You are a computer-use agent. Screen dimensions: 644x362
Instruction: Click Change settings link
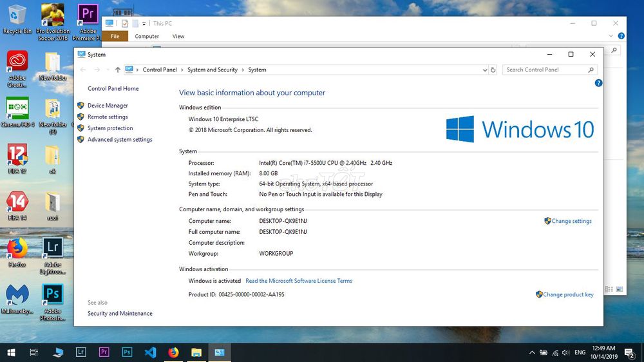click(571, 221)
